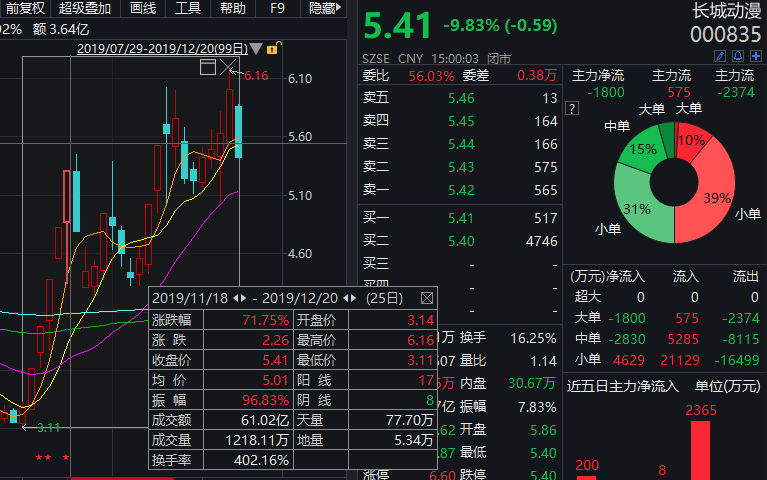
Task: Click the 阳线 count 17 in popup
Action: (x=426, y=380)
